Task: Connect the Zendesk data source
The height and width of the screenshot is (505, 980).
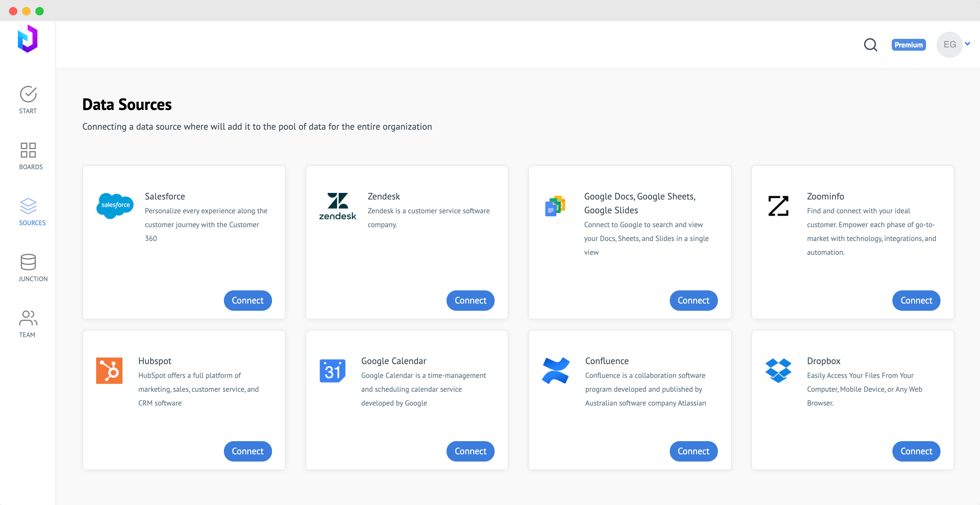Action: [470, 301]
